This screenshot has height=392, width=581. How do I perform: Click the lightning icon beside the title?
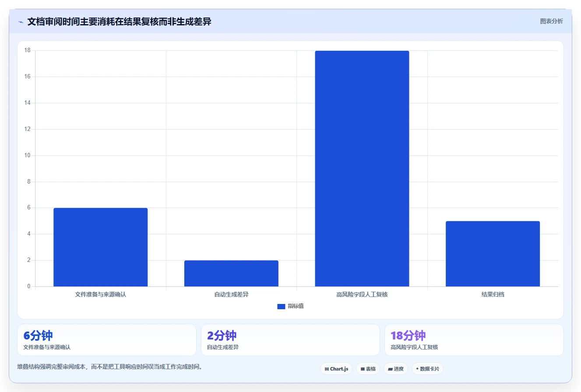[21, 22]
